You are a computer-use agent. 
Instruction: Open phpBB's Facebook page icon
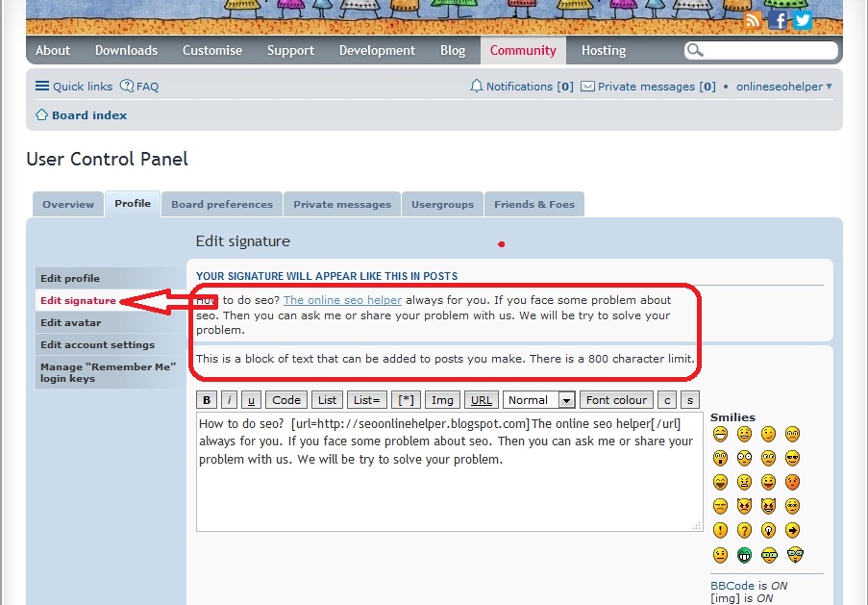pos(779,18)
